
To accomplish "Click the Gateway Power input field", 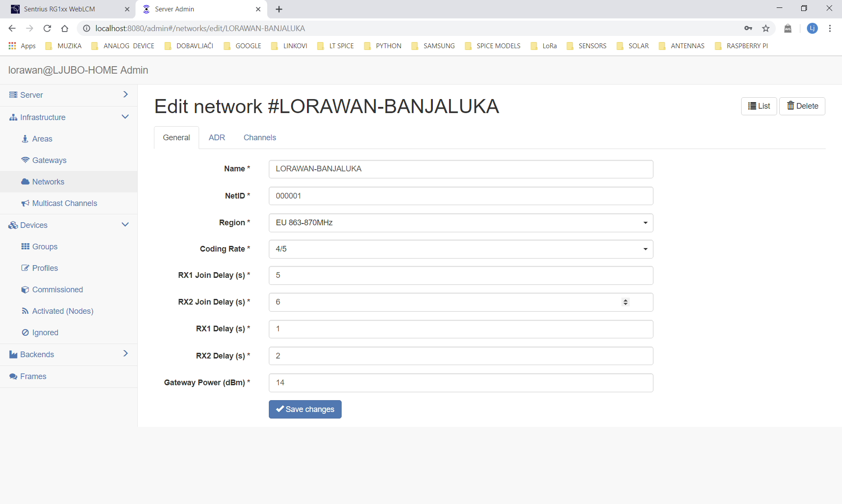I will coord(460,383).
